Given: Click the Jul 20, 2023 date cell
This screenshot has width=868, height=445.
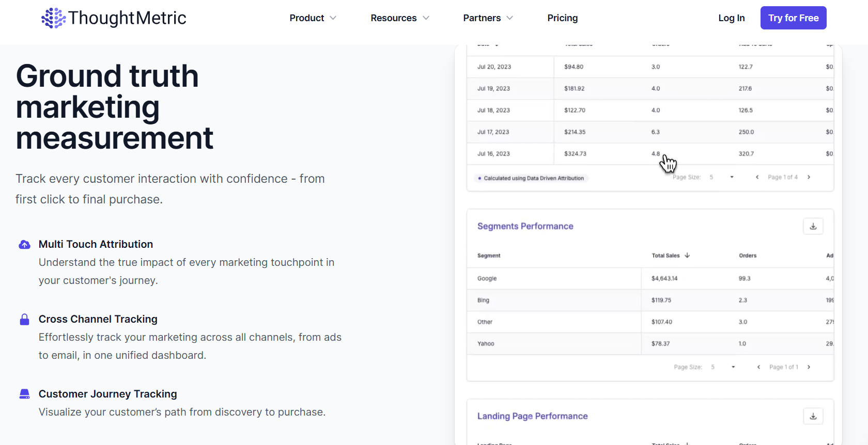Looking at the screenshot, I should click(x=494, y=67).
